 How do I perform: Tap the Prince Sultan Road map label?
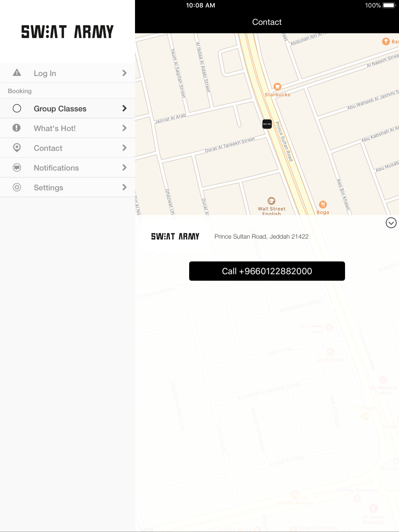tap(284, 141)
